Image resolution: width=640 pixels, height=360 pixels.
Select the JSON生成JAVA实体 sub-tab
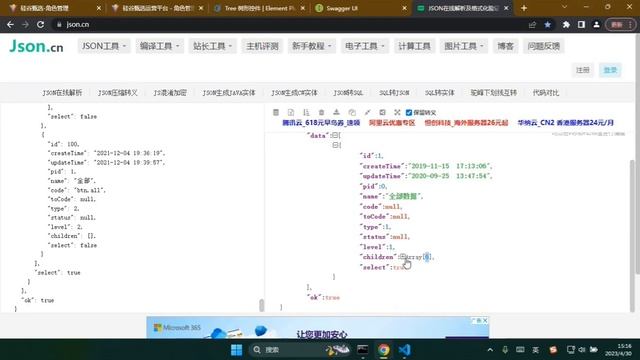[x=229, y=93]
